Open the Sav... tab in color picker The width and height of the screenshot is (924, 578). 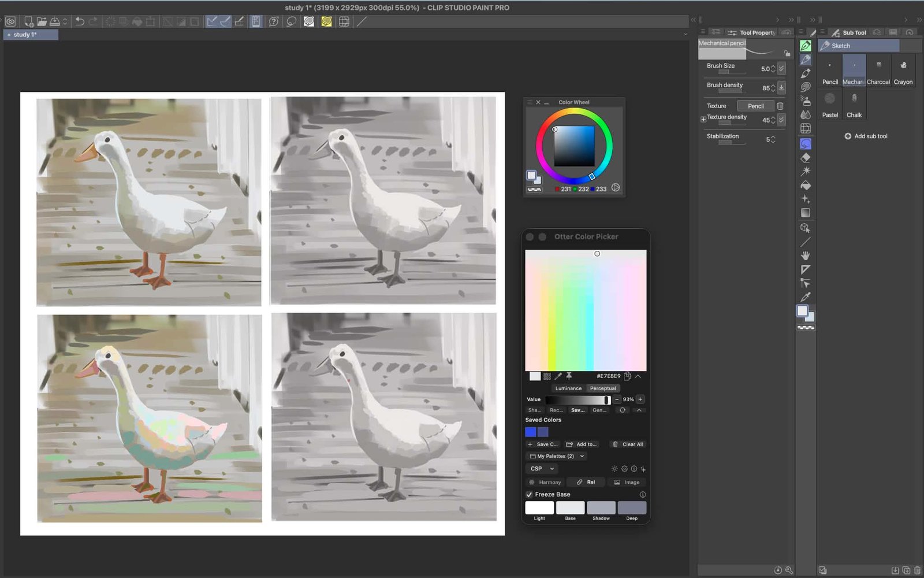(x=577, y=410)
